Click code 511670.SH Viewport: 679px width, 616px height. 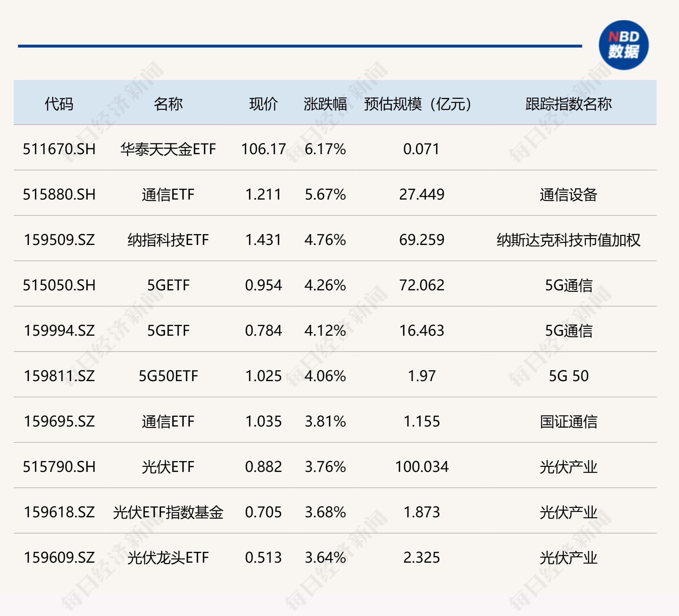59,149
